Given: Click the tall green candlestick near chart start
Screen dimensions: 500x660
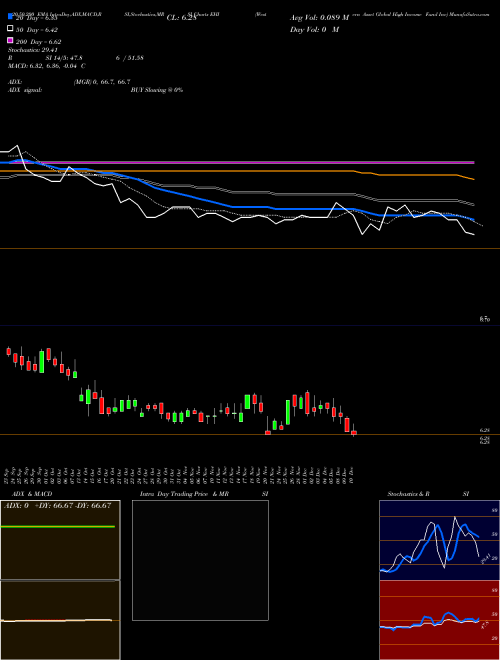Looking at the screenshot, I should click(42, 361).
